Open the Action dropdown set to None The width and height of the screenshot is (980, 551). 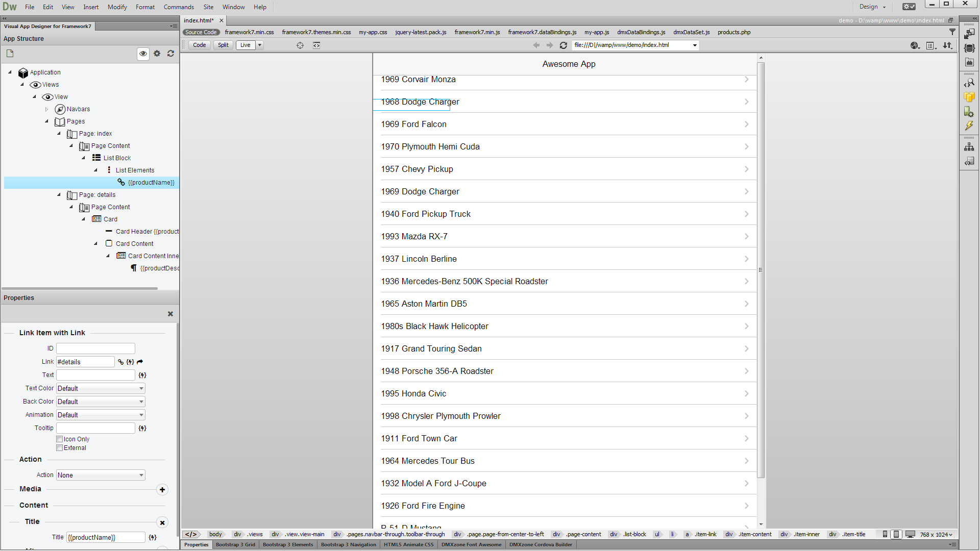tap(101, 475)
